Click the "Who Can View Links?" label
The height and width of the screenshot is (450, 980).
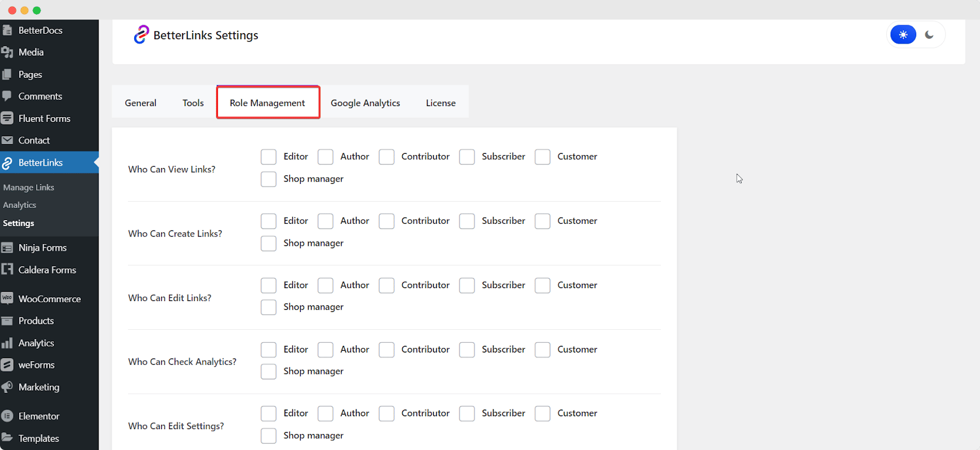click(x=172, y=169)
